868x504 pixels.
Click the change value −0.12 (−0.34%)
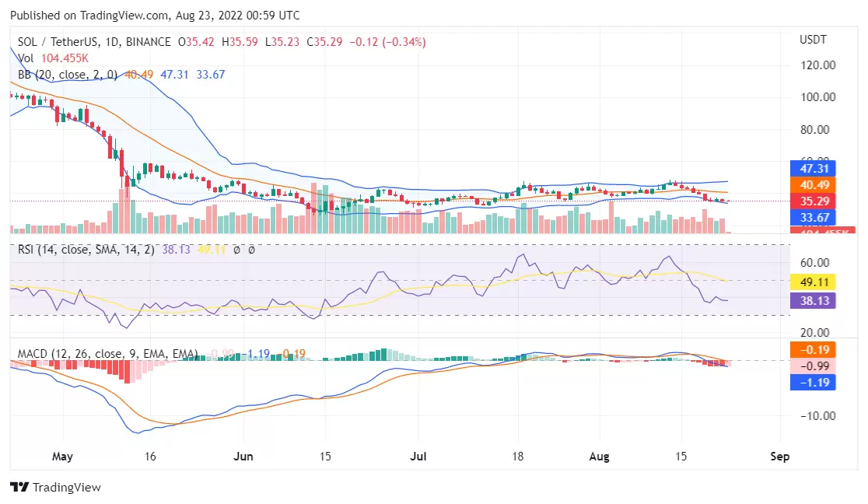pyautogui.click(x=387, y=42)
